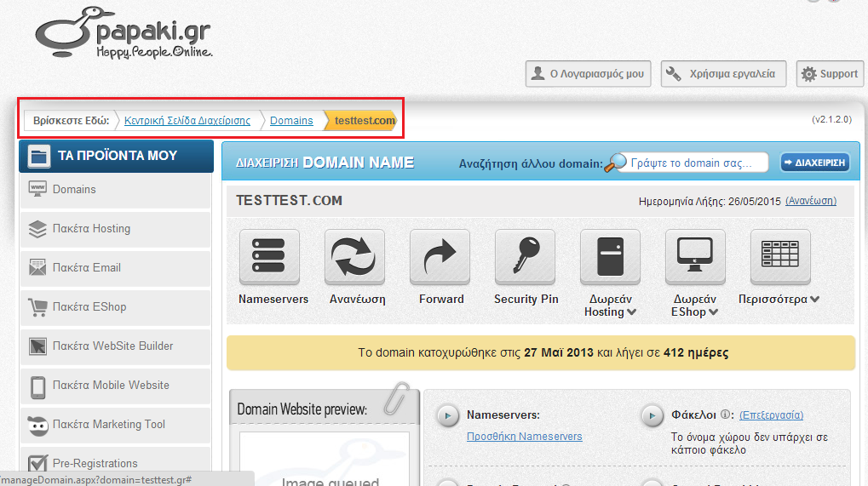Focus the domain search input field
868x486 pixels.
pyautogui.click(x=692, y=163)
